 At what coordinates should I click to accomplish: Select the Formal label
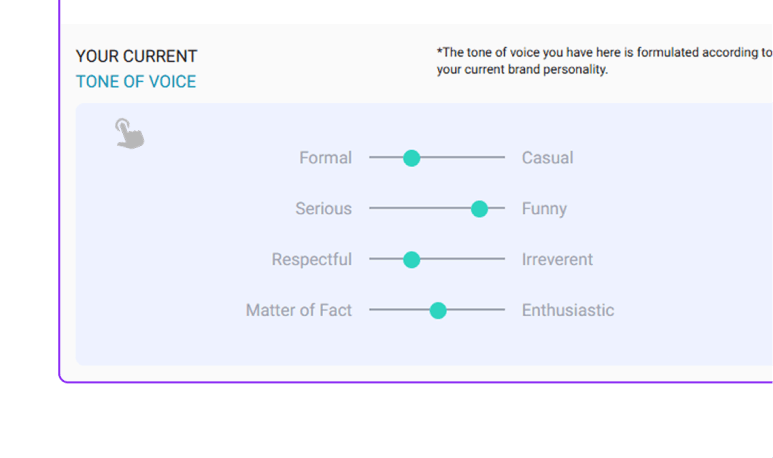tap(325, 158)
